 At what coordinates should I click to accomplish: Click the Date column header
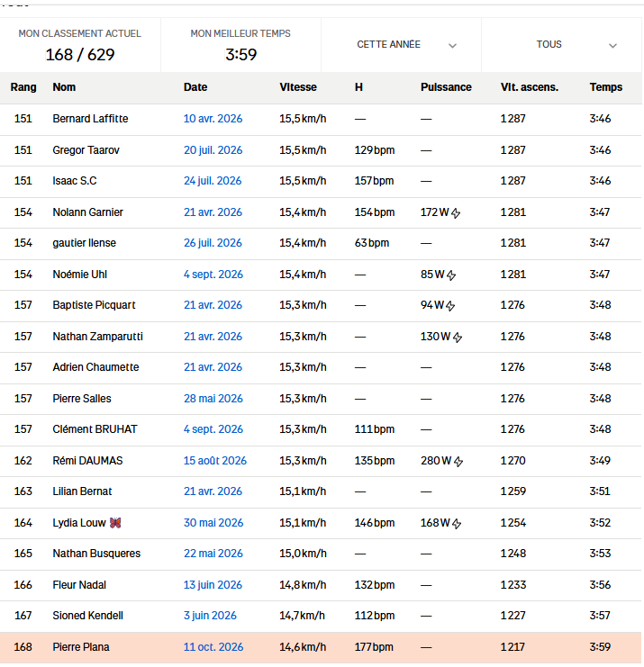(195, 87)
